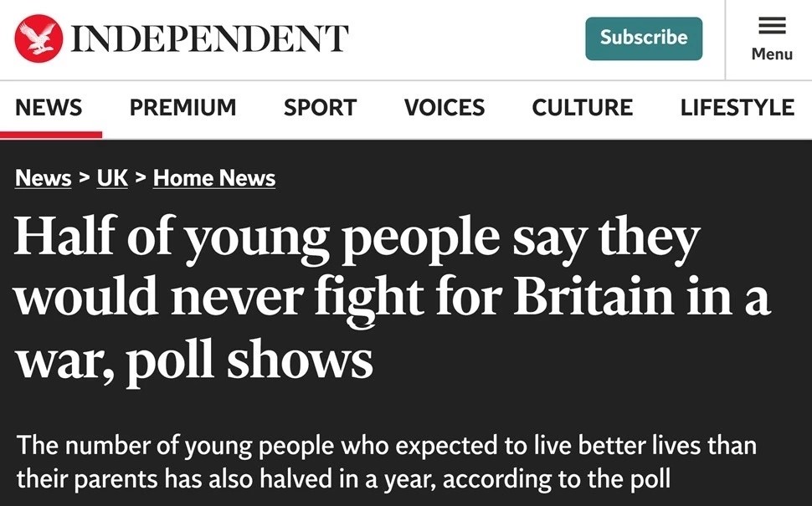Screen dimensions: 812x506
Task: Open the VOICES section
Action: pyautogui.click(x=445, y=108)
